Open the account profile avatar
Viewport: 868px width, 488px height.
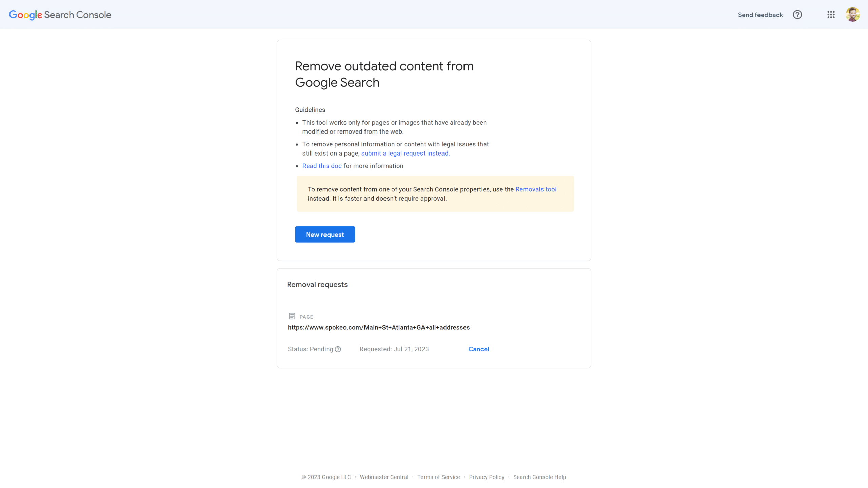(852, 15)
